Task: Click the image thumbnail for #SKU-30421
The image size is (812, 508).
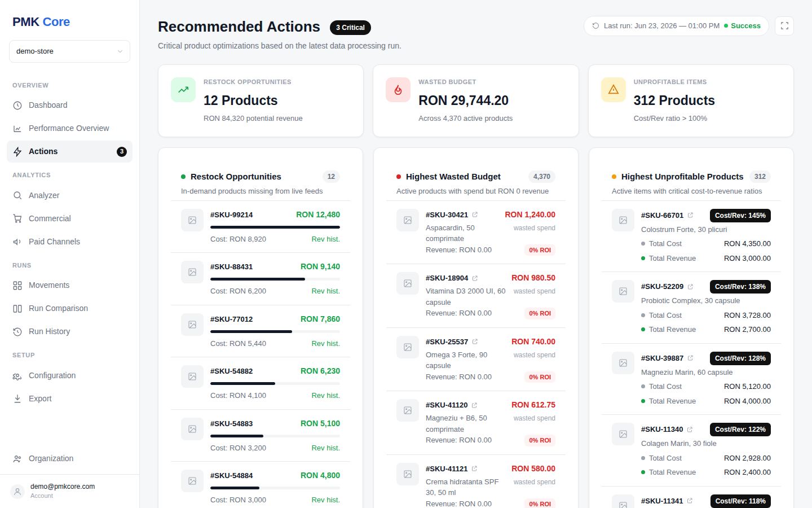Action: click(408, 220)
